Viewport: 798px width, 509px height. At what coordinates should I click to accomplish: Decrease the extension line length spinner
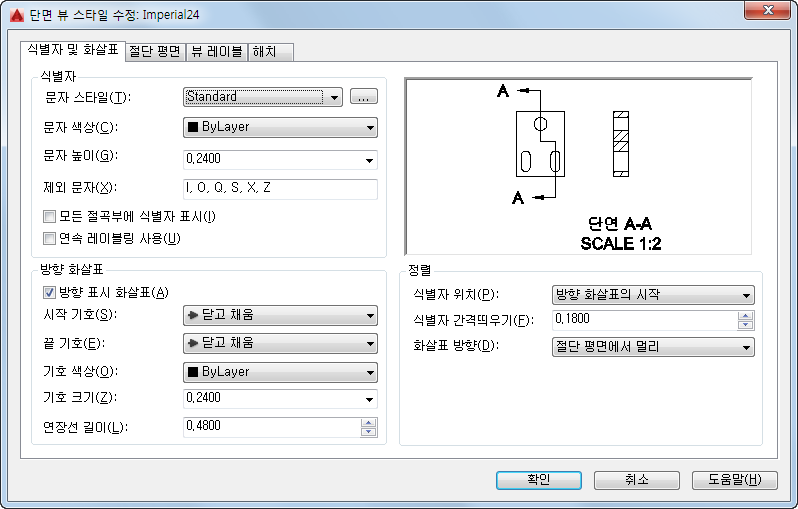click(369, 432)
